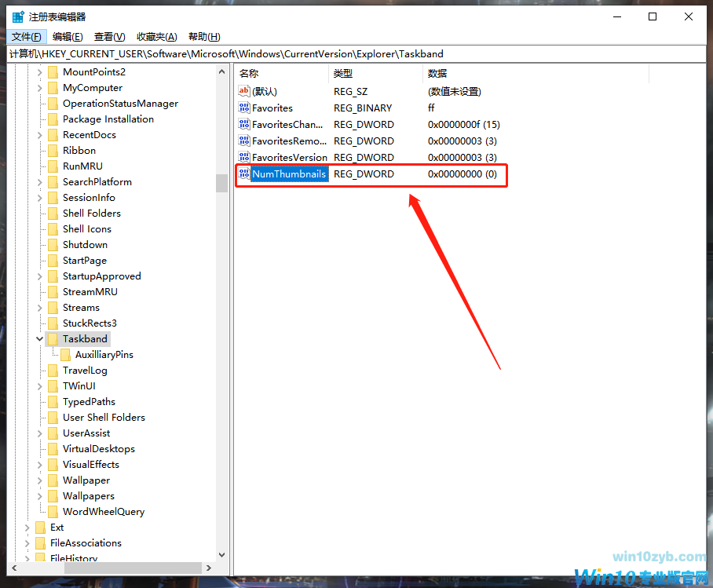Viewport: 713px width, 588px height.
Task: Click the tree scroll up arrow
Action: point(222,72)
